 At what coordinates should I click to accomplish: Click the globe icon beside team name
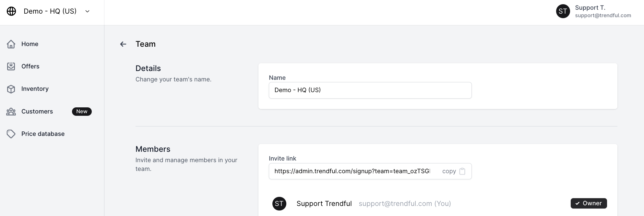11,11
